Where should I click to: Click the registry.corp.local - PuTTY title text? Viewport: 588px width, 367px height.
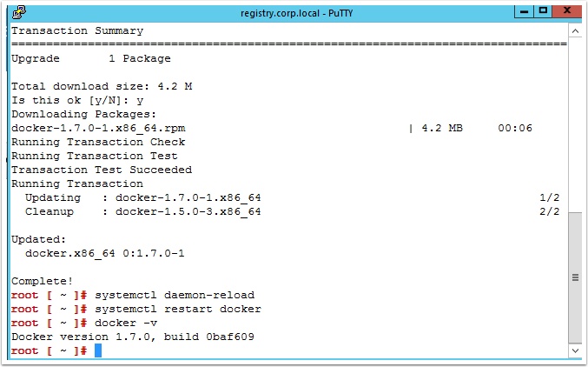296,13
